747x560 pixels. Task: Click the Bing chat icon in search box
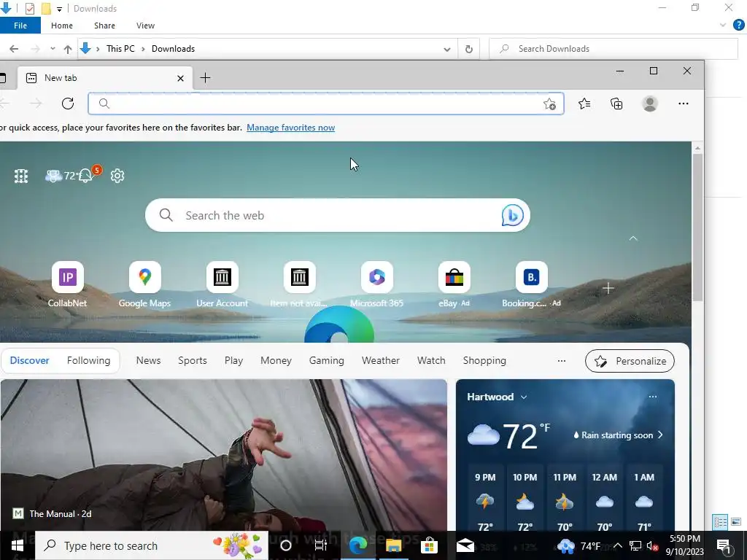tap(513, 215)
